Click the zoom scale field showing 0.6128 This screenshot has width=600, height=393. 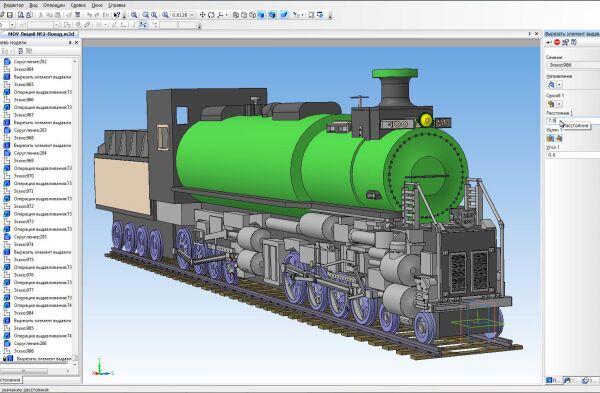coord(179,15)
